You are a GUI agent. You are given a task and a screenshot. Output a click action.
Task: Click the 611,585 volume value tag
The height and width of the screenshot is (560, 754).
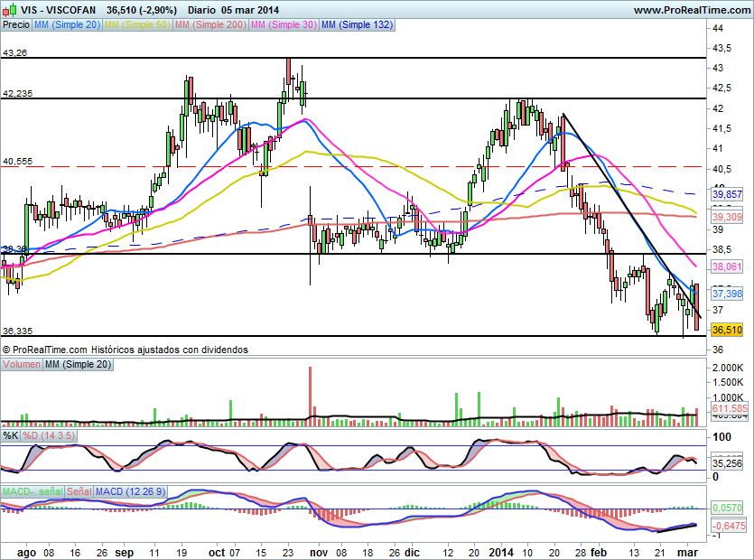(x=727, y=409)
